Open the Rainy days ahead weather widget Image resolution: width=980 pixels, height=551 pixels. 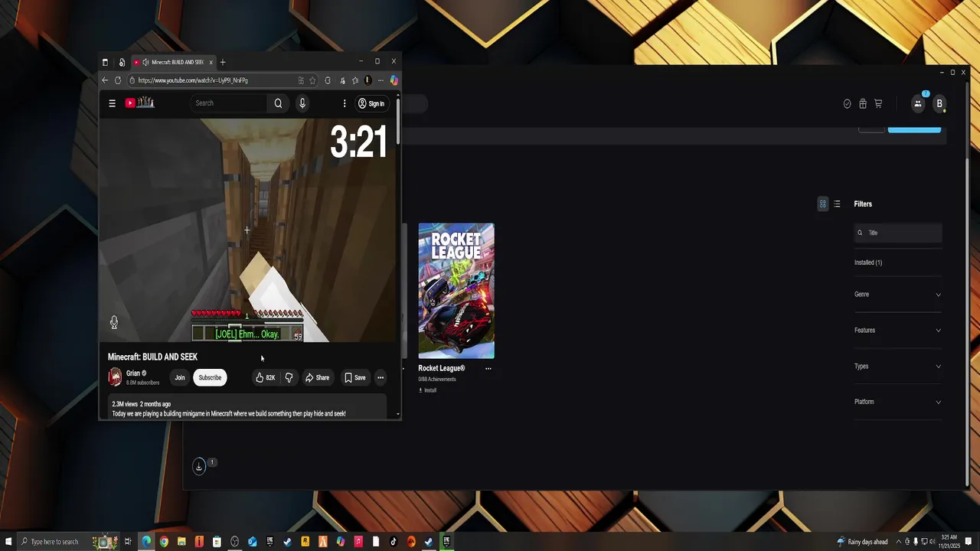pyautogui.click(x=862, y=542)
